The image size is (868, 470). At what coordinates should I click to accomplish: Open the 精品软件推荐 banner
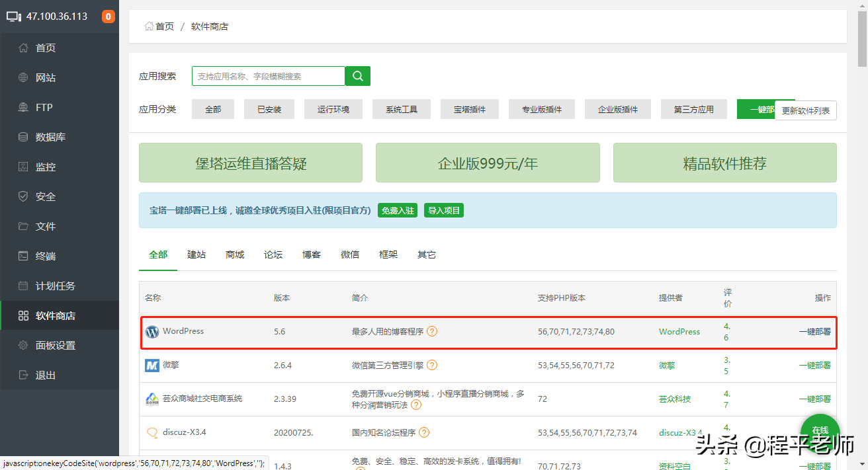click(x=725, y=163)
